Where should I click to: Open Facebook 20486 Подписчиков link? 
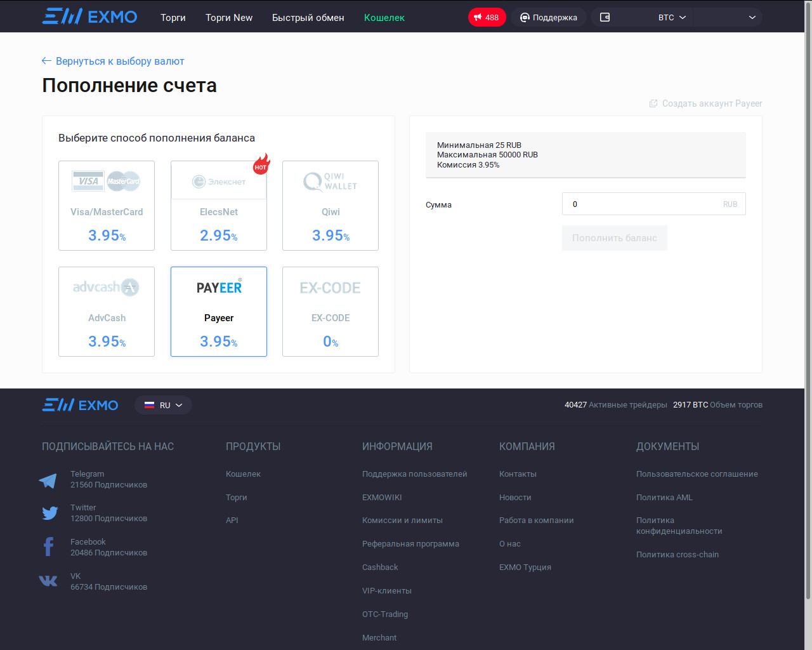[x=108, y=547]
